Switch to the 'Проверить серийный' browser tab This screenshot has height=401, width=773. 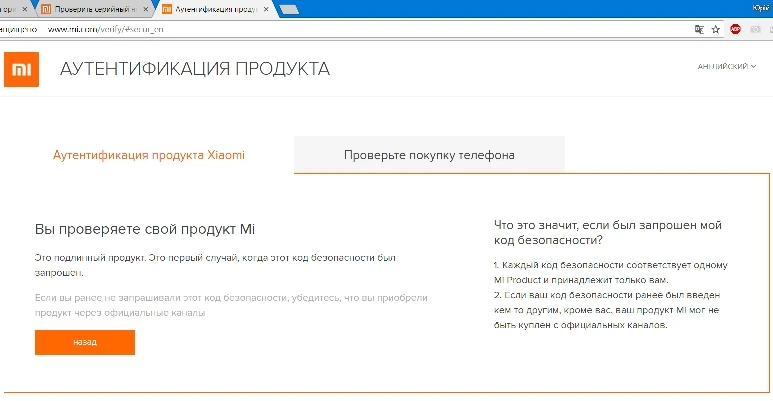[94, 9]
